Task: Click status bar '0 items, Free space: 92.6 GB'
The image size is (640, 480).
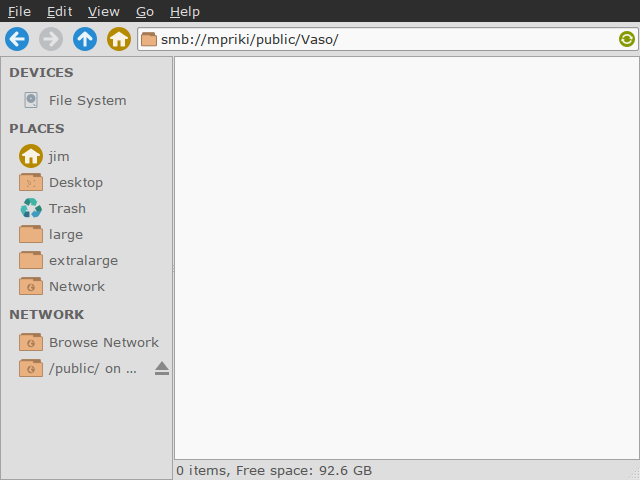Action: (274, 471)
